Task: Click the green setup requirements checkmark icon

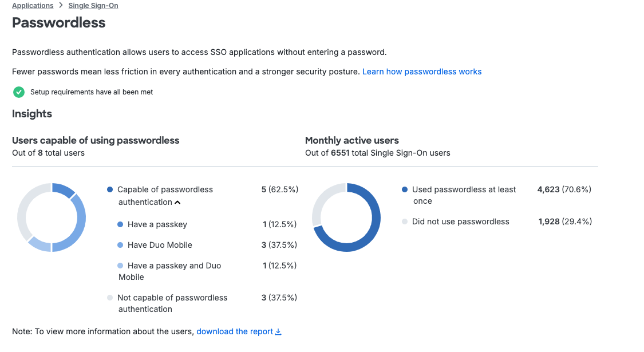Action: pyautogui.click(x=18, y=92)
